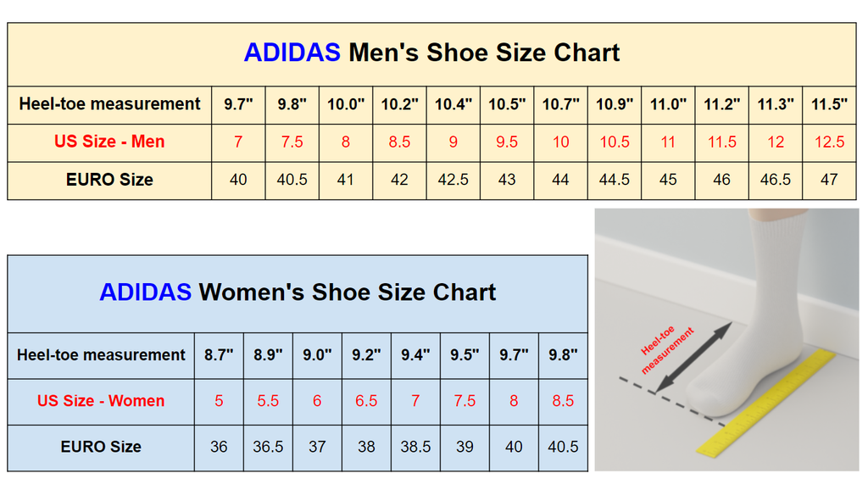Click women's Heel-toe measurement row header
868x479 pixels.
[101, 355]
